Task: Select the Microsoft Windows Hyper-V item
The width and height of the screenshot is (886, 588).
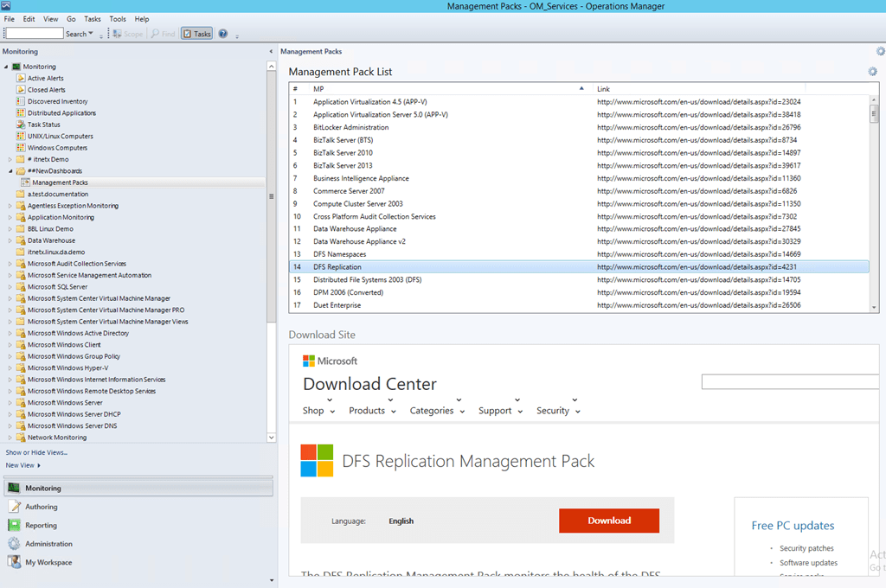Action: click(67, 367)
